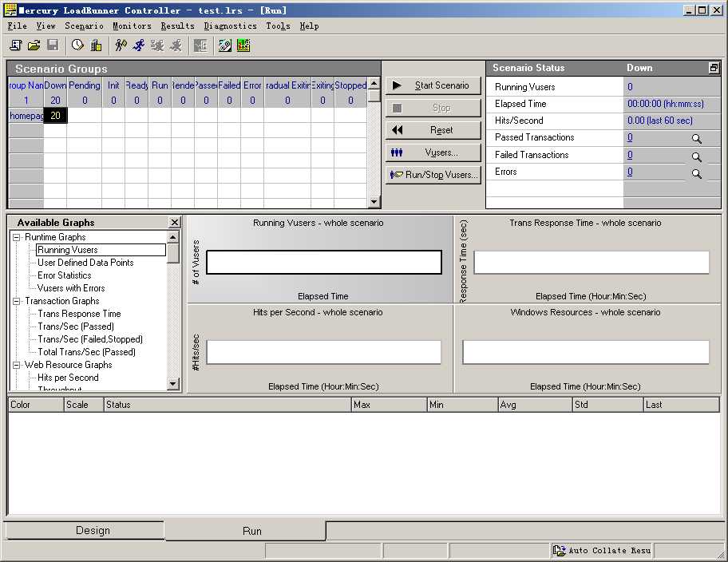Open the File menu
Screen dimensions: 728x562
click(18, 26)
